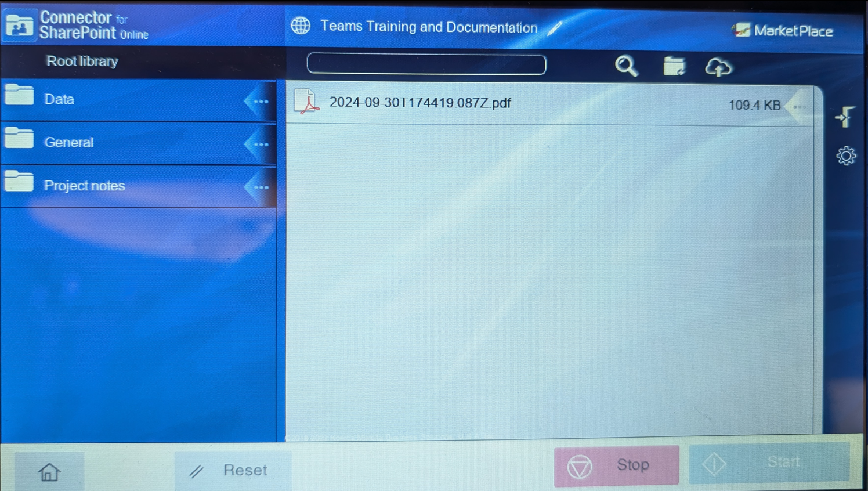Tap the Reset button
This screenshot has height=491, width=868.
point(233,470)
